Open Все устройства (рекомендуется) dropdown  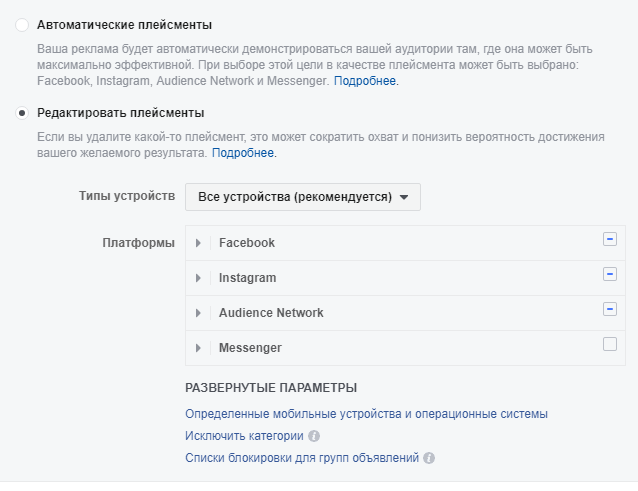pos(303,197)
